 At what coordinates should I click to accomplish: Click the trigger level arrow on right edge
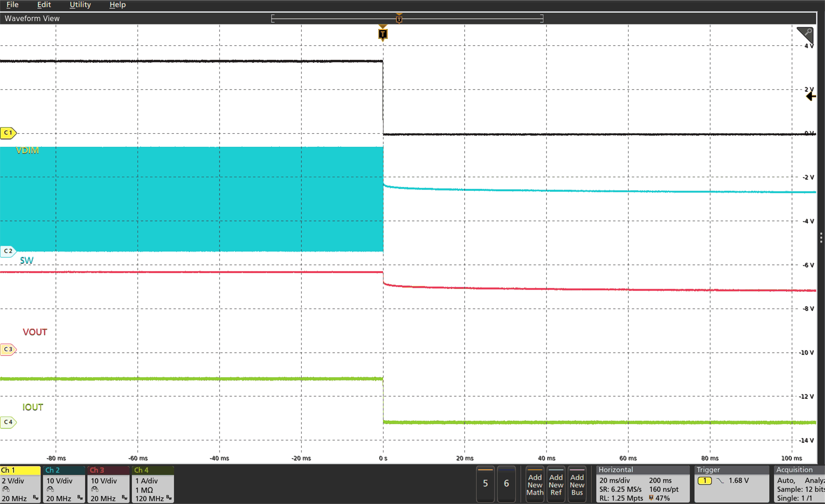811,97
